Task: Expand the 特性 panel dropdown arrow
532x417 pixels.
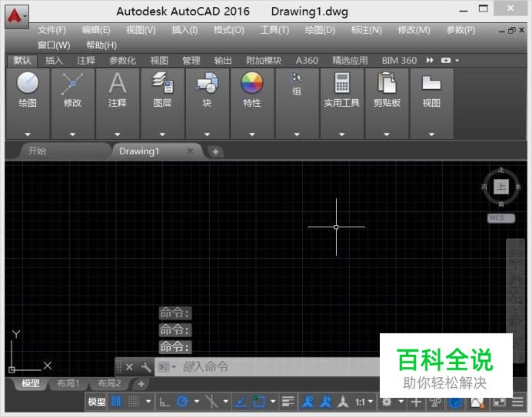Action: click(251, 134)
